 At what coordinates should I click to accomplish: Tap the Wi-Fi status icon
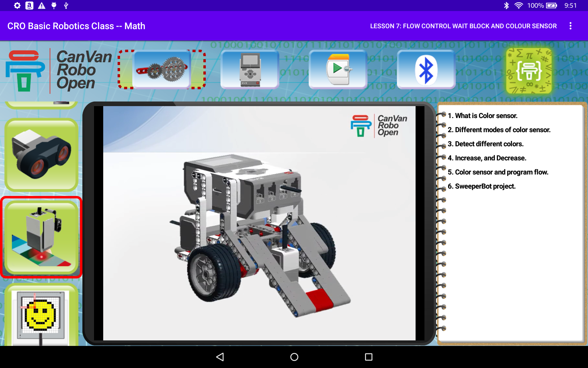click(x=519, y=5)
